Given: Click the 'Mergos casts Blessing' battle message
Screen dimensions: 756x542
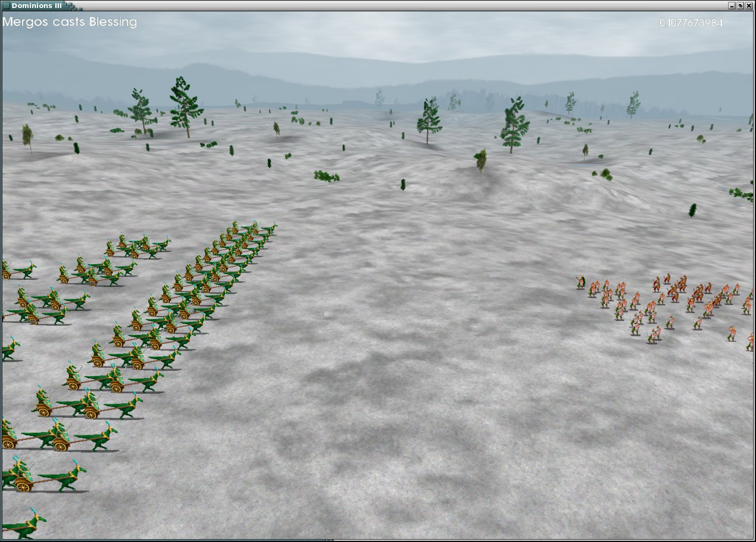Looking at the screenshot, I should pyautogui.click(x=69, y=22).
